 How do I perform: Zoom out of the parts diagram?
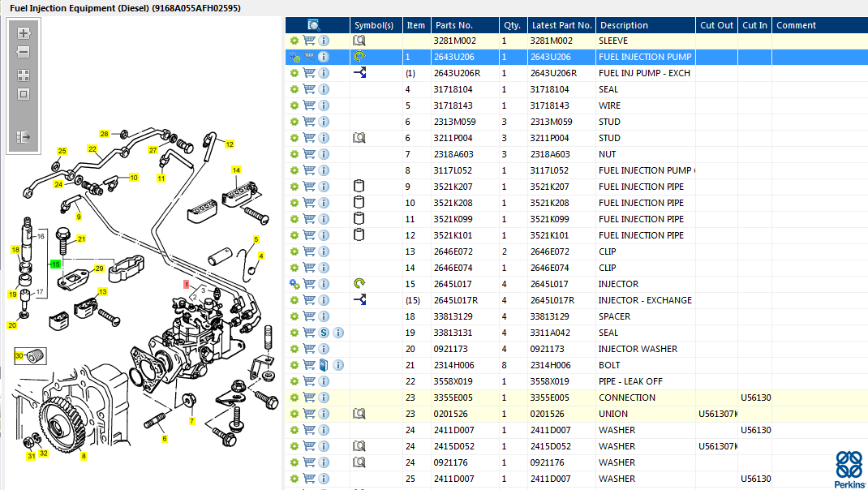tap(24, 52)
